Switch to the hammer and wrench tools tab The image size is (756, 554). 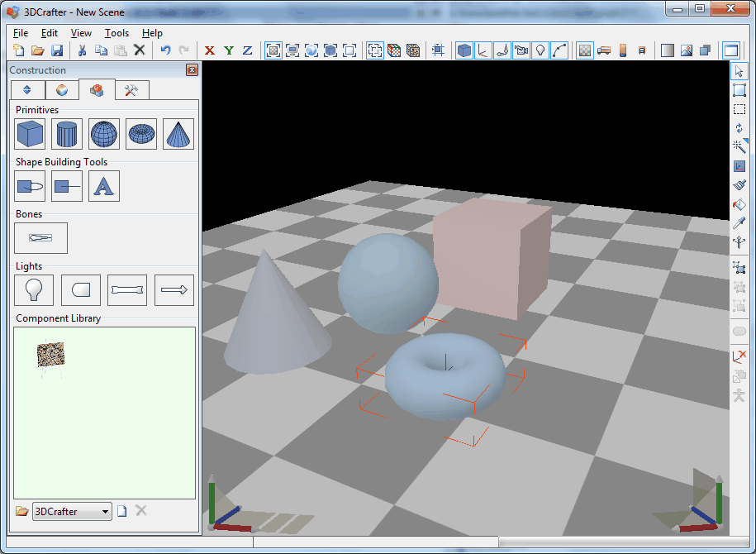[131, 90]
